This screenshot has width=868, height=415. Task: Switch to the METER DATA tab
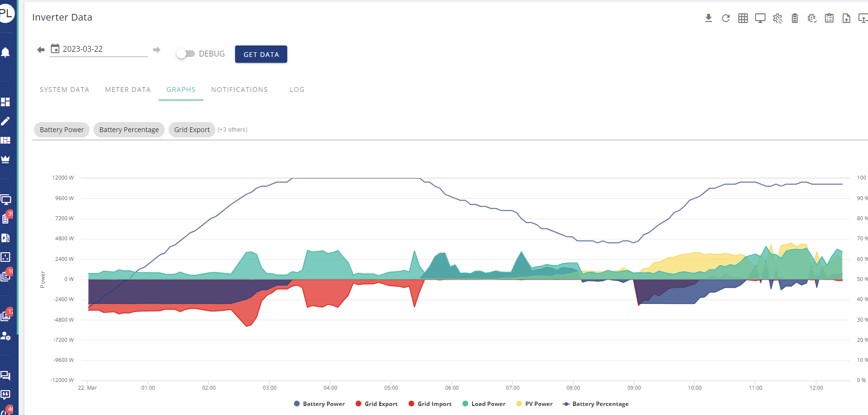pyautogui.click(x=128, y=90)
